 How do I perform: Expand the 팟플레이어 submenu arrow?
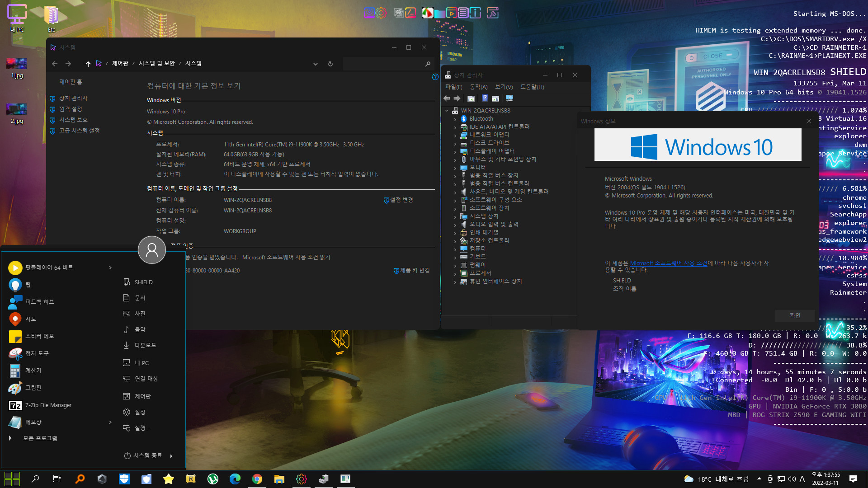coord(110,268)
